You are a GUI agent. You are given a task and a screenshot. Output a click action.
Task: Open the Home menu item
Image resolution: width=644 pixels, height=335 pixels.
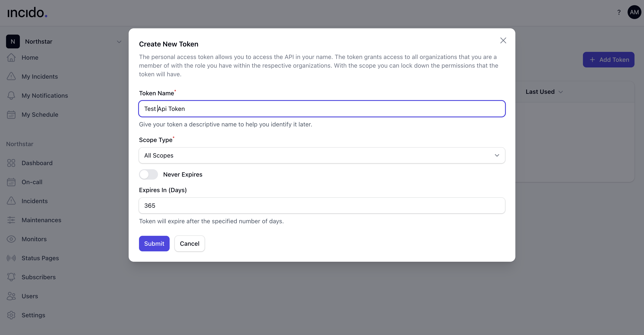[x=30, y=57]
